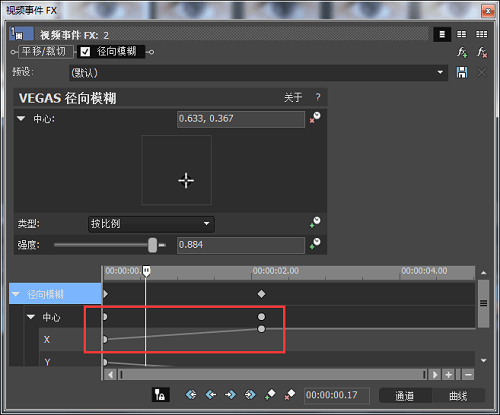Jump to the first keyframe
The height and width of the screenshot is (415, 500).
coord(191,395)
